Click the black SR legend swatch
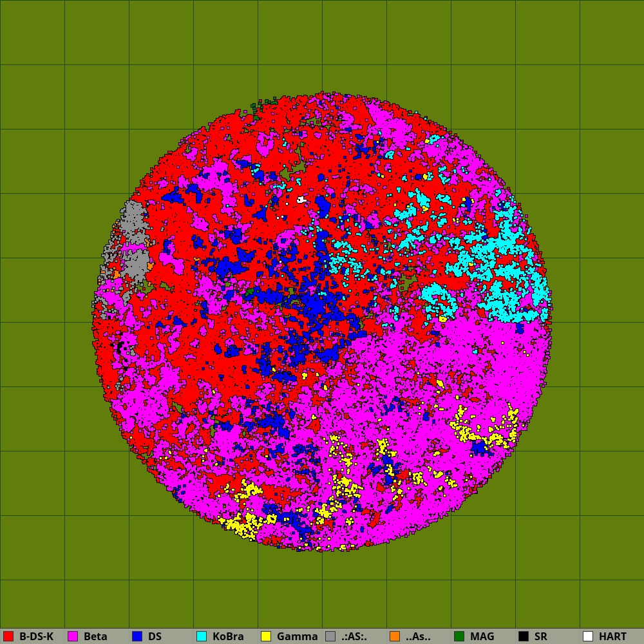This screenshot has height=644, width=644. pos(524,636)
